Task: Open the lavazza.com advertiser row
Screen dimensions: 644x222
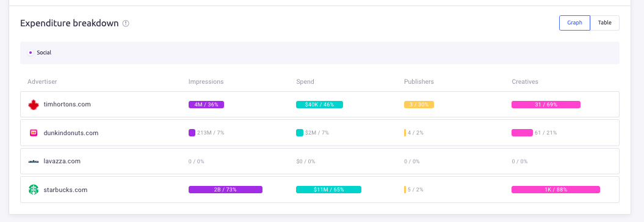Action: click(319, 161)
